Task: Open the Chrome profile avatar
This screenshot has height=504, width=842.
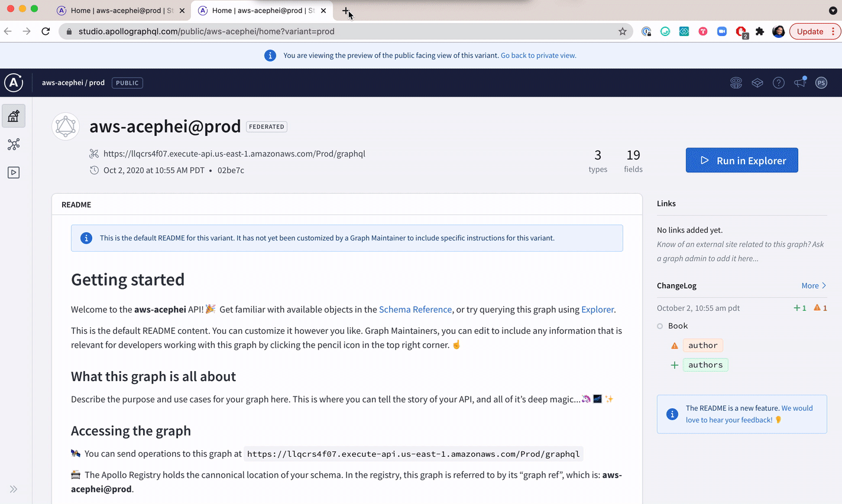Action: click(x=779, y=31)
